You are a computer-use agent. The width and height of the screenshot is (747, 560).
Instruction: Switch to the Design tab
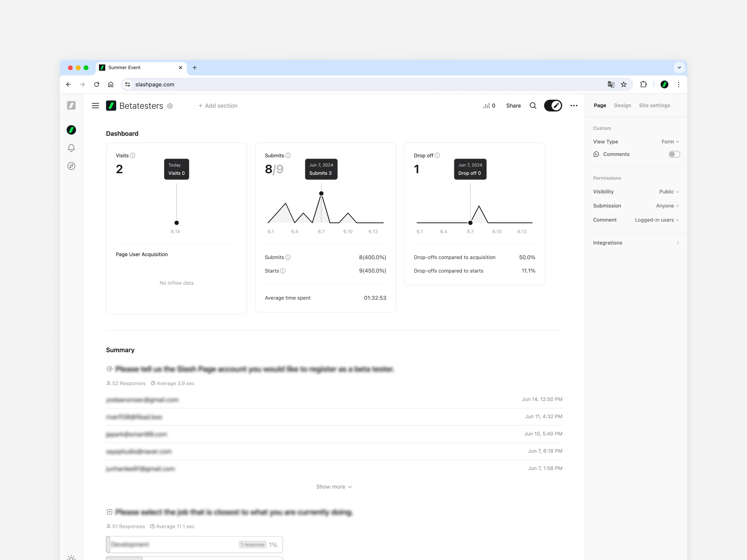pyautogui.click(x=622, y=105)
